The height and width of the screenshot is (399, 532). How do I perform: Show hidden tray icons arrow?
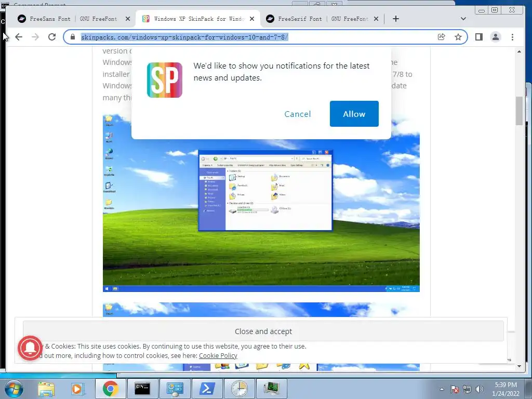(442, 389)
